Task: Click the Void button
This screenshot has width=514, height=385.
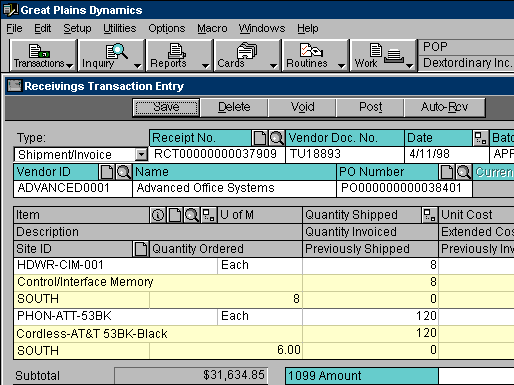Action: pos(302,107)
